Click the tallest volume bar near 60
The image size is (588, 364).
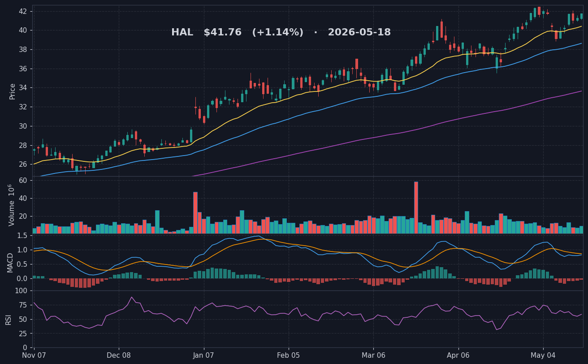pos(416,208)
